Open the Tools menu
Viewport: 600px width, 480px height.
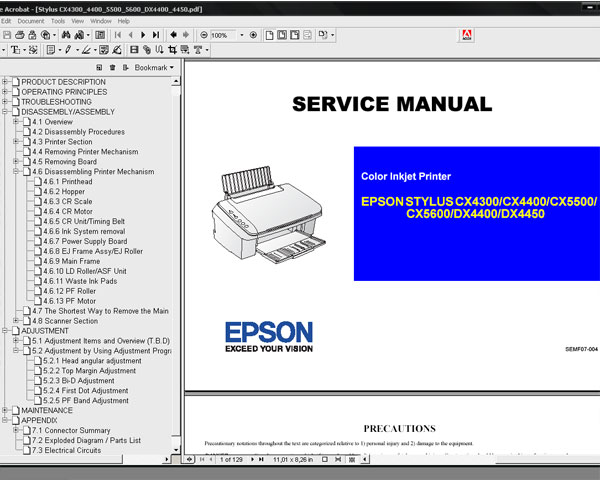click(x=58, y=21)
